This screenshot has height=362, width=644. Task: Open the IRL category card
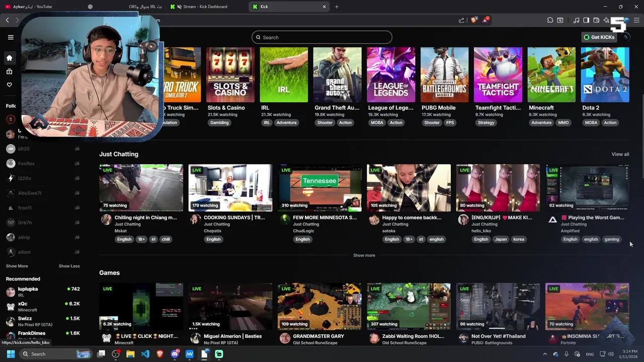coord(284,75)
